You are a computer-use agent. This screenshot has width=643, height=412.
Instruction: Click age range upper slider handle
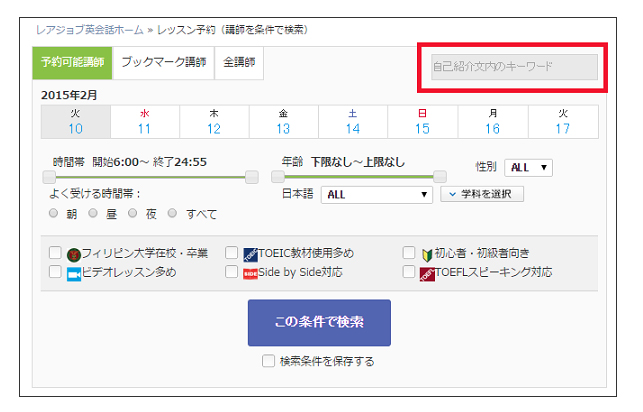tap(440, 177)
